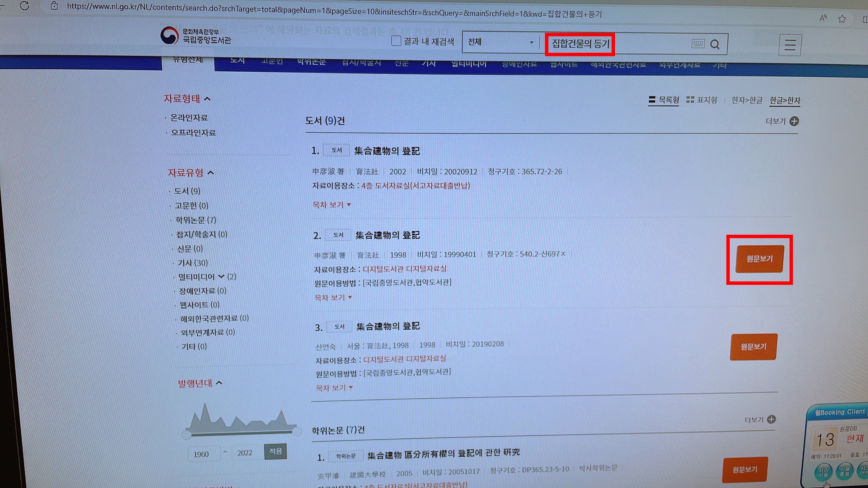Image resolution: width=868 pixels, height=488 pixels.
Task: Click the right handle of year range slider
Action: click(x=297, y=432)
